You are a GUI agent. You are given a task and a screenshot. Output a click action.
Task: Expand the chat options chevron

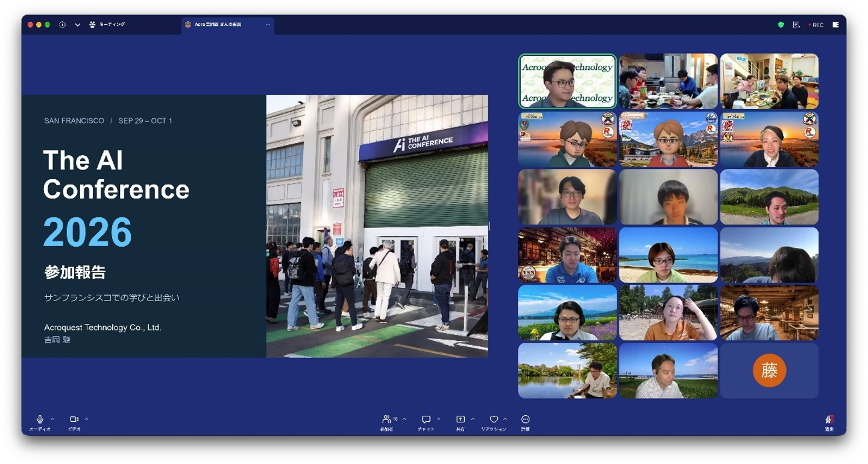coord(438,419)
